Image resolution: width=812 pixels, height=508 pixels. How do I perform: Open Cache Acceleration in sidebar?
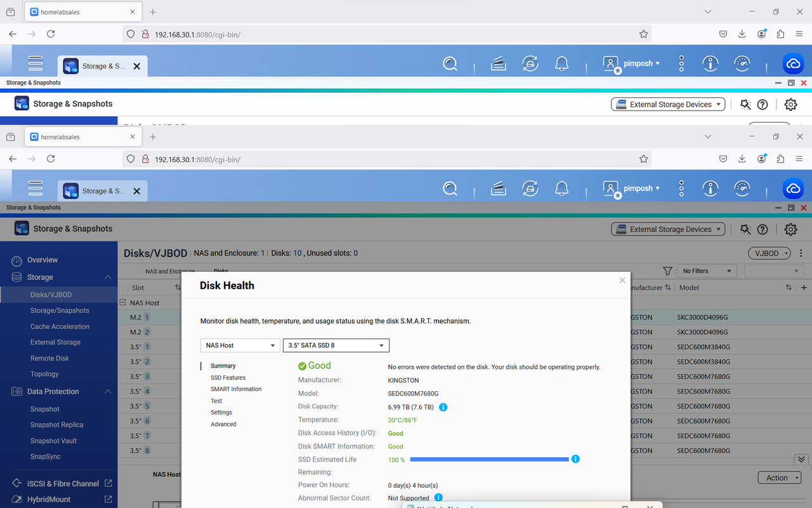pos(58,326)
